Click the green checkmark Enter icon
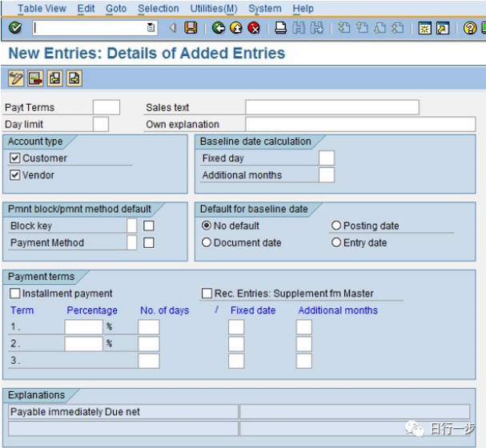This screenshot has width=486, height=448. pos(15,28)
